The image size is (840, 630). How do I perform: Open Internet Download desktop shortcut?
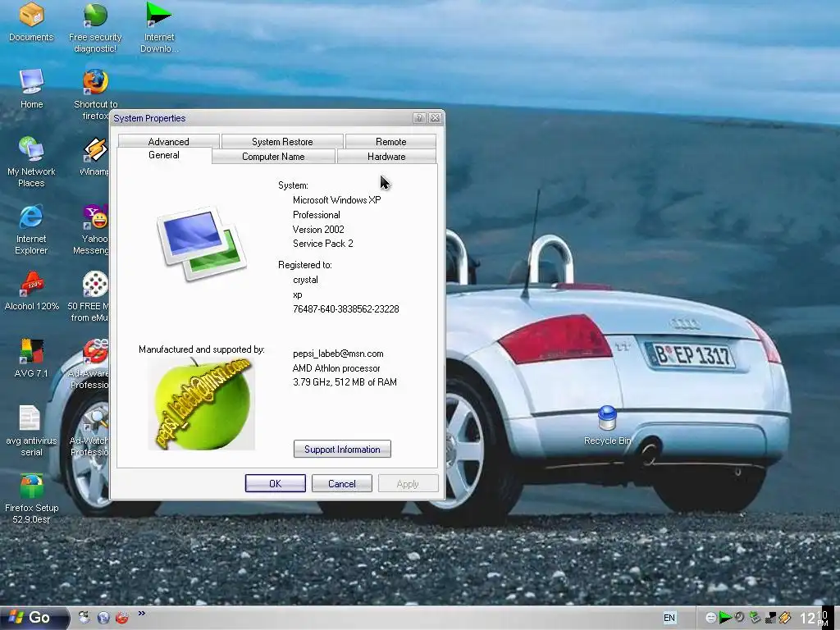coord(159,27)
